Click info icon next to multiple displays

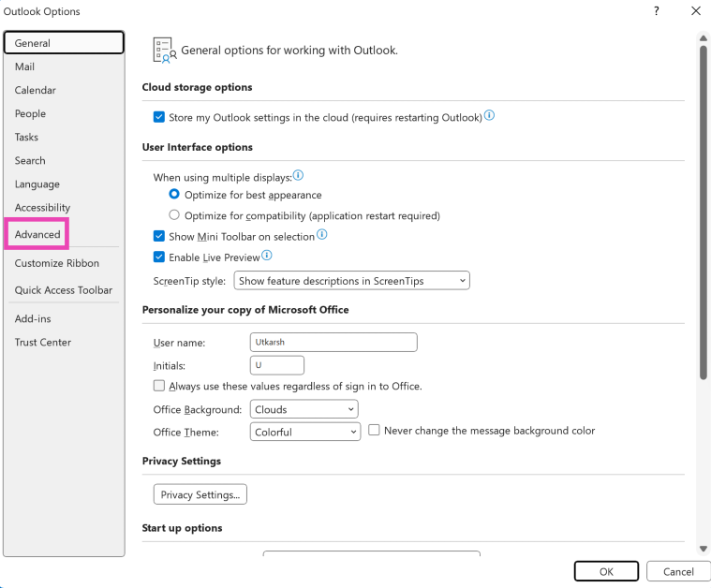click(298, 175)
